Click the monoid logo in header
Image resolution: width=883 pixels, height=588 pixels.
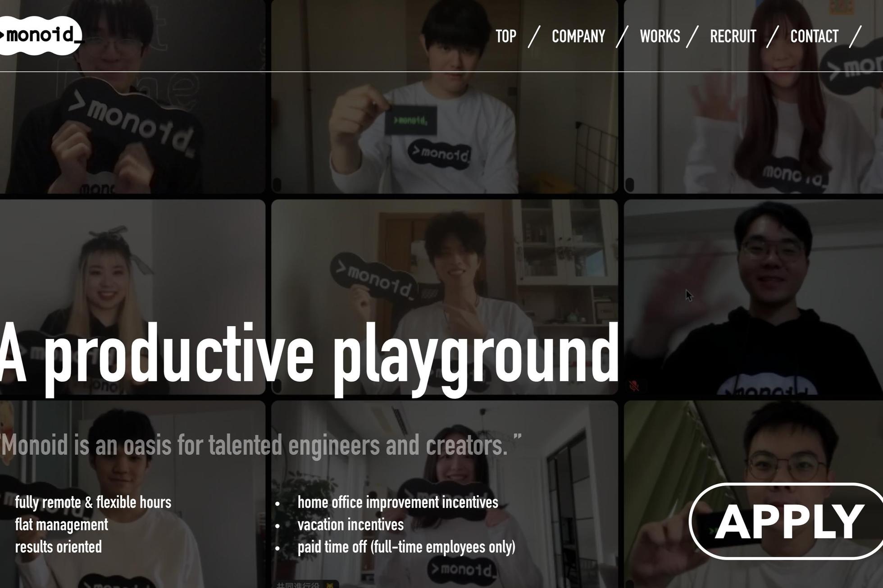(x=40, y=35)
